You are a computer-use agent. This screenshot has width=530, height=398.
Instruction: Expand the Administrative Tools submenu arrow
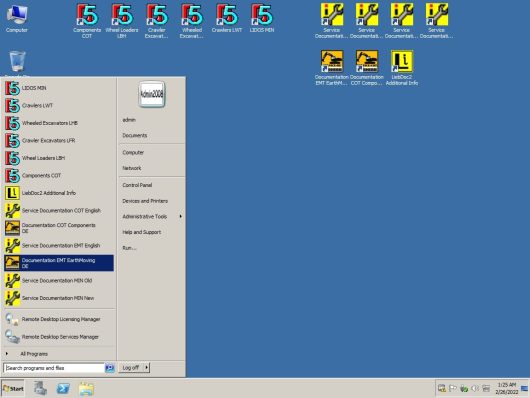pos(180,216)
